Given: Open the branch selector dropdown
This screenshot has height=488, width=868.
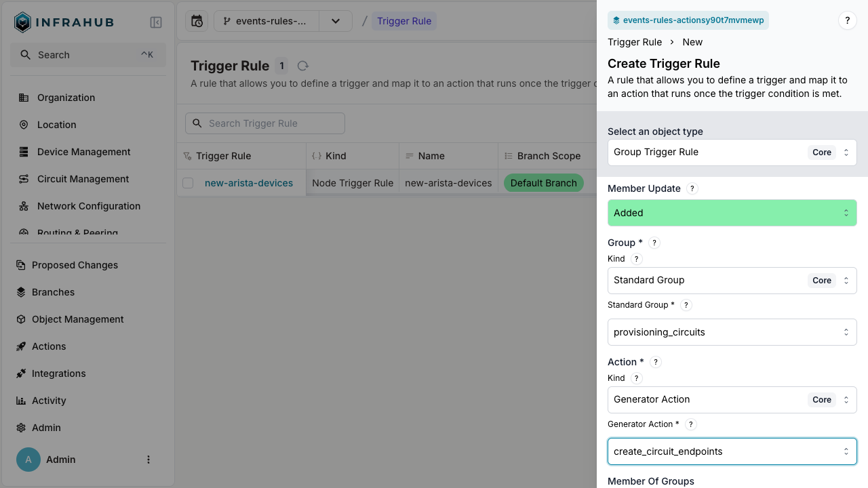Looking at the screenshot, I should point(336,21).
